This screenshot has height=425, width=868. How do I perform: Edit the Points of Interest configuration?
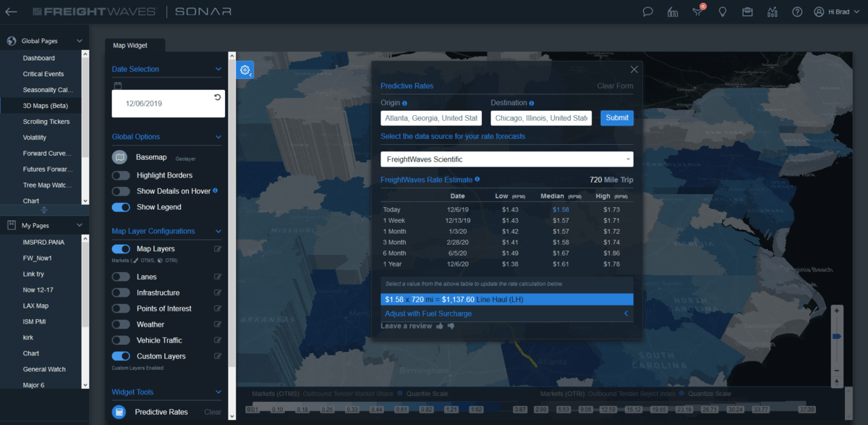[x=218, y=308]
